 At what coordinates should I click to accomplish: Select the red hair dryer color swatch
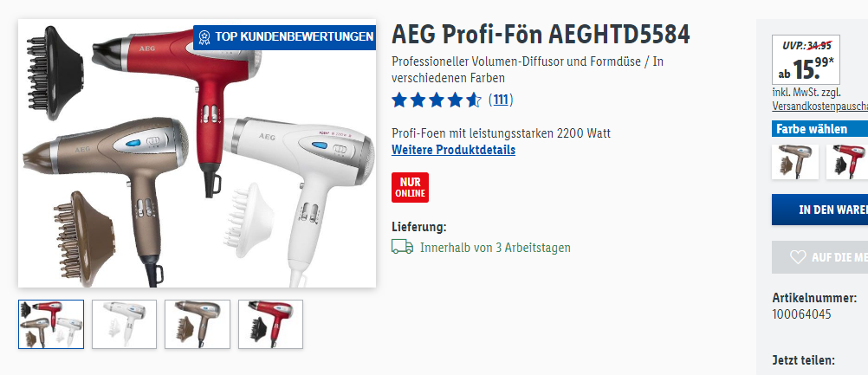847,161
